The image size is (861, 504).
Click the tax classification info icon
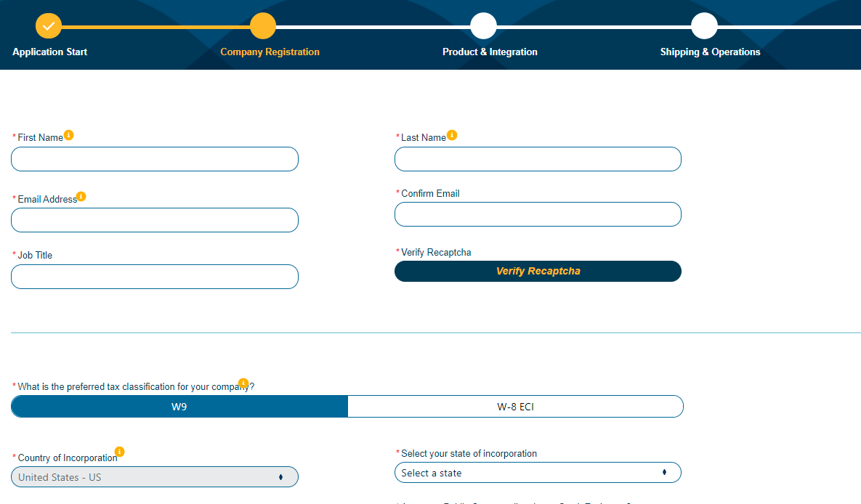click(x=243, y=383)
